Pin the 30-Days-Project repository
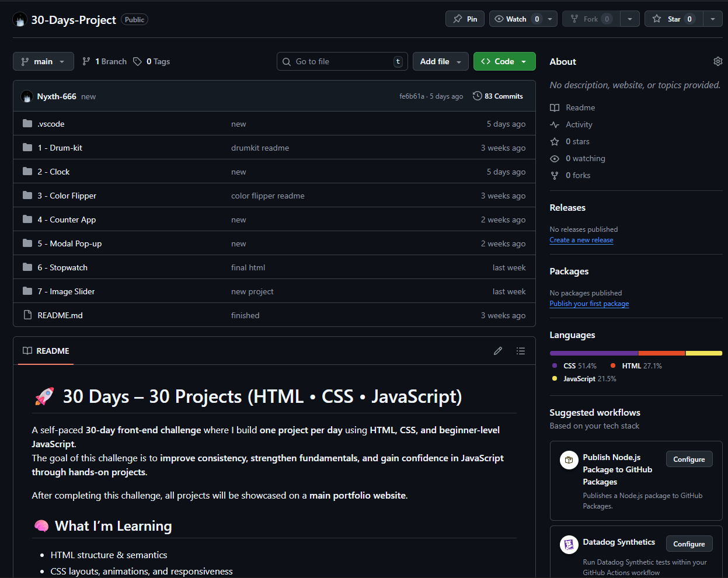This screenshot has height=578, width=728. pos(465,19)
